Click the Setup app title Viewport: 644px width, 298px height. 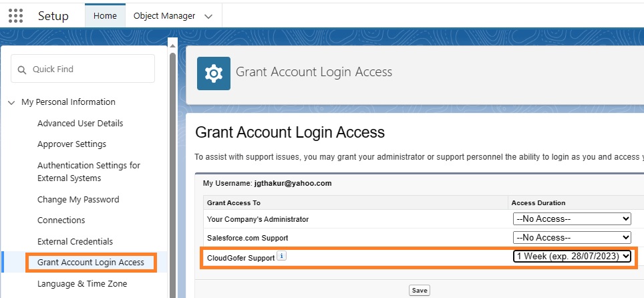(53, 15)
